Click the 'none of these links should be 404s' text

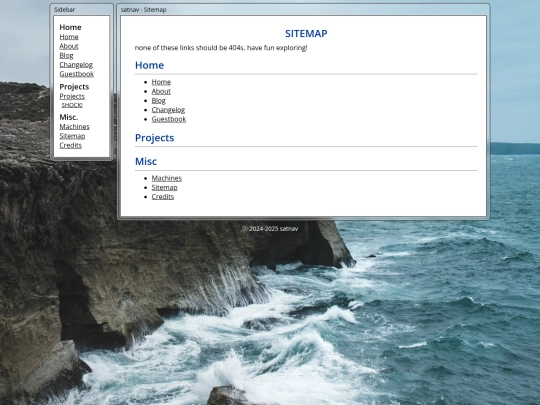pos(221,48)
